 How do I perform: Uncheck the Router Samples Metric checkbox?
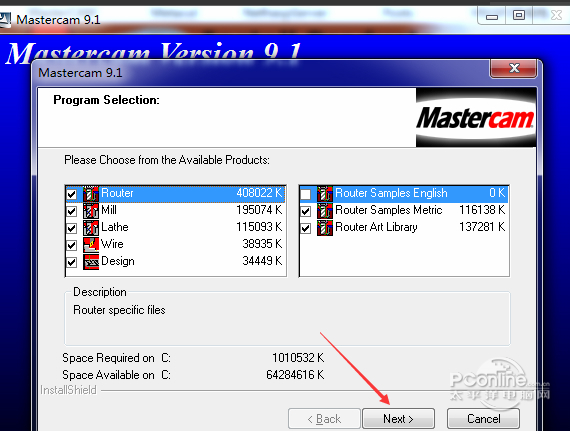(x=306, y=211)
